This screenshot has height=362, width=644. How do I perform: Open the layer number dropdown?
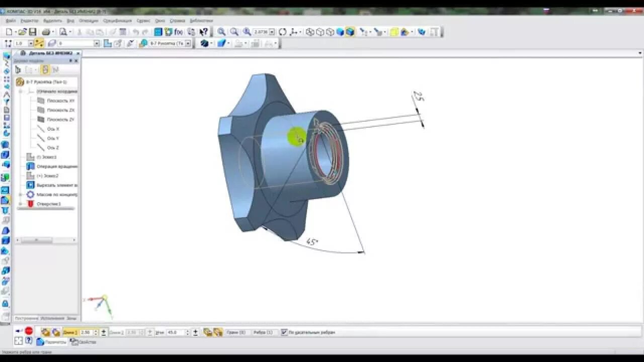point(97,44)
